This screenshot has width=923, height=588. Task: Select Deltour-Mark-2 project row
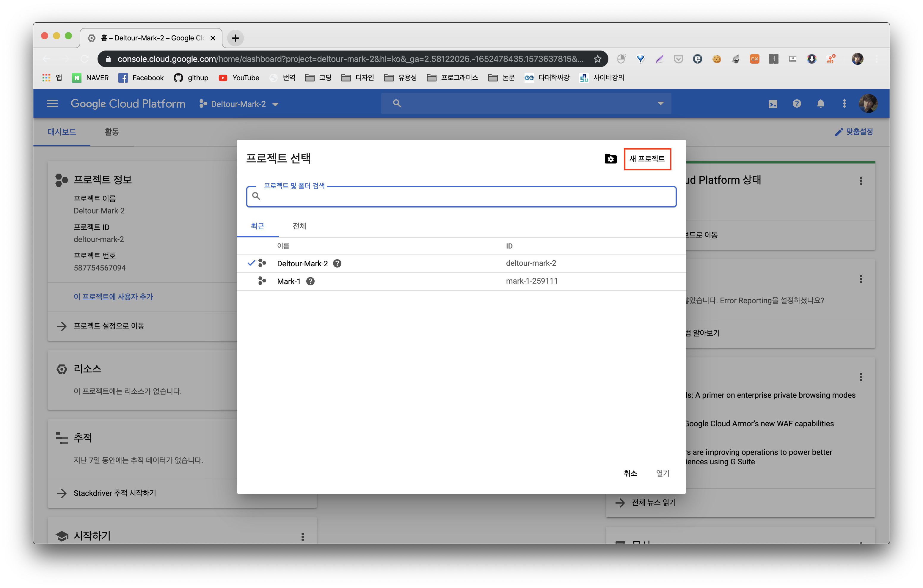pyautogui.click(x=302, y=263)
